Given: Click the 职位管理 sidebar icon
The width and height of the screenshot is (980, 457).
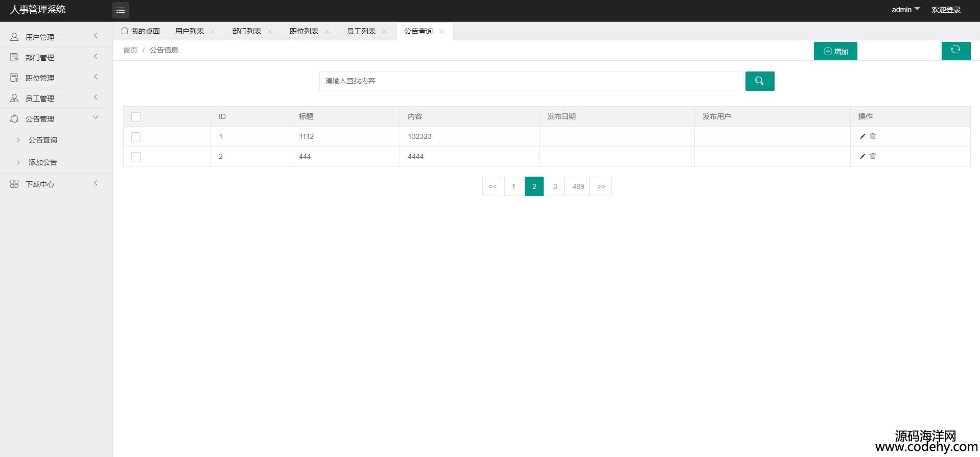Looking at the screenshot, I should click(14, 78).
